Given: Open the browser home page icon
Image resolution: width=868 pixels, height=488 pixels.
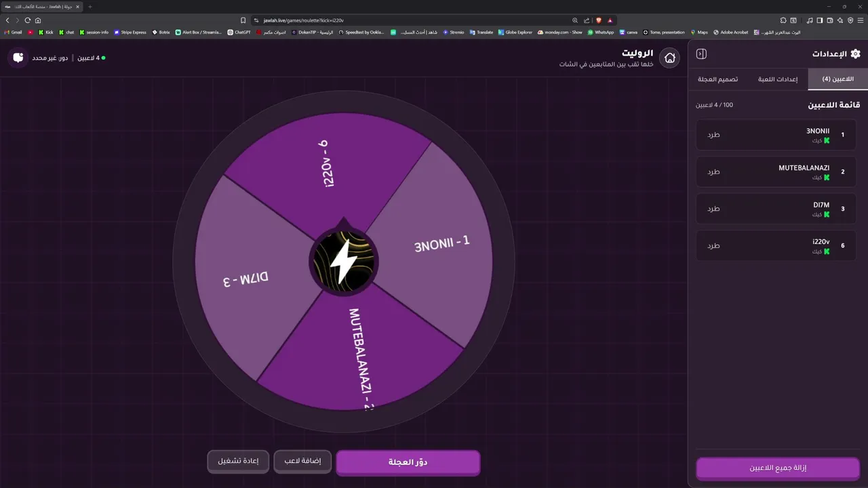Looking at the screenshot, I should [x=38, y=20].
